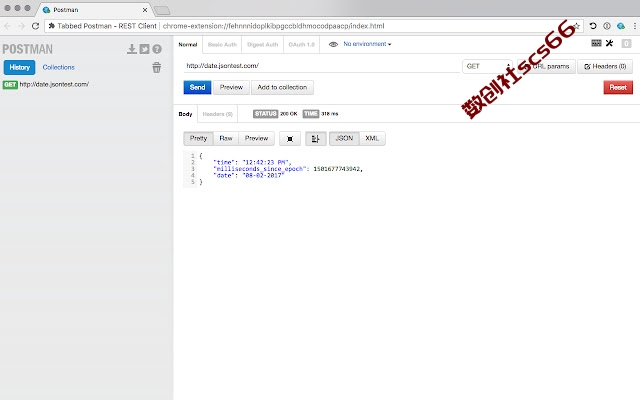
Task: Click the Postman extension icon in Chrome toolbar
Action: click(621, 26)
